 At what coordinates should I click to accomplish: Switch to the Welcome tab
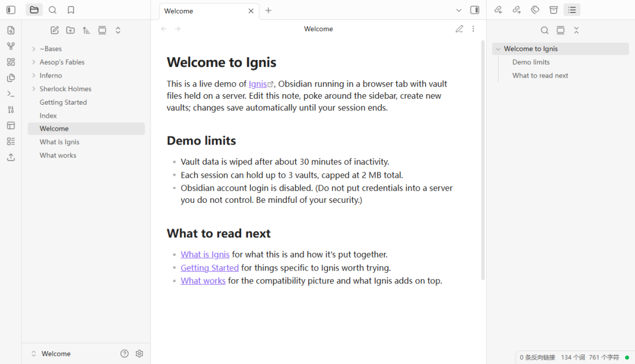pyautogui.click(x=209, y=11)
